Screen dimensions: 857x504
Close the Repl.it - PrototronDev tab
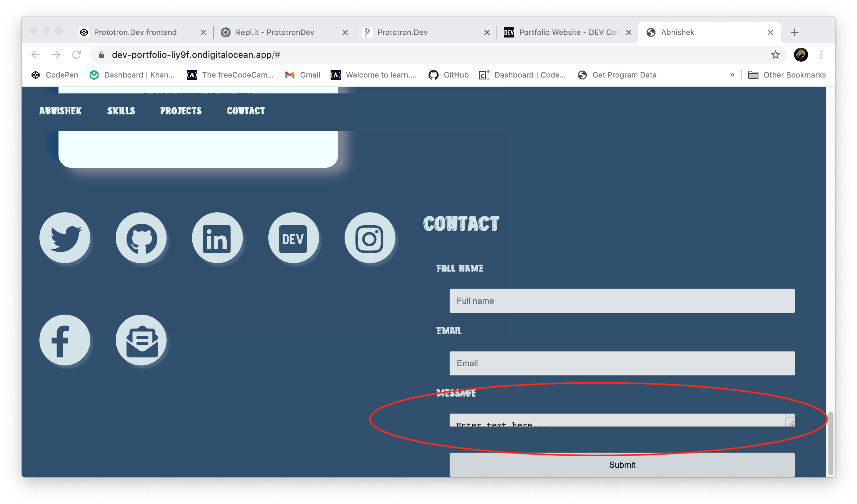coord(345,32)
